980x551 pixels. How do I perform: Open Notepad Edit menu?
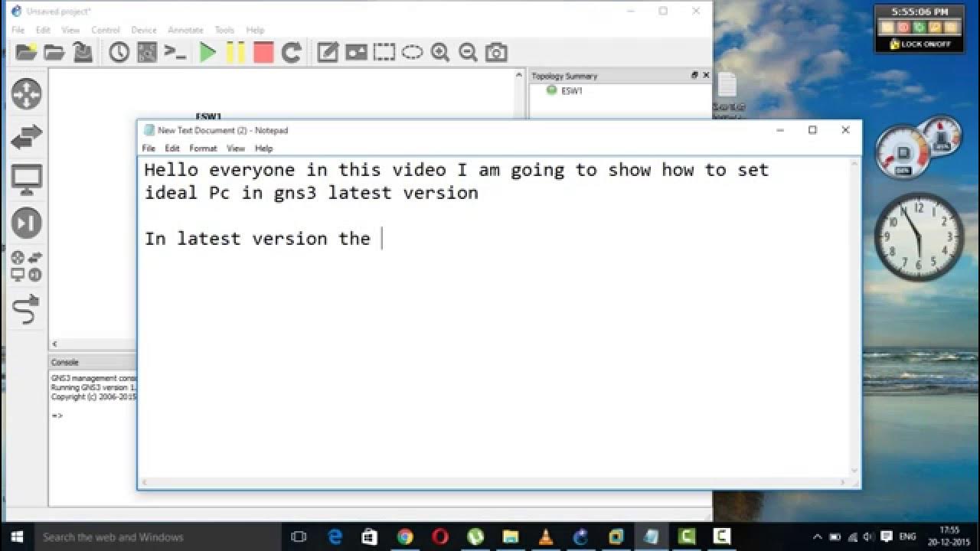click(172, 148)
